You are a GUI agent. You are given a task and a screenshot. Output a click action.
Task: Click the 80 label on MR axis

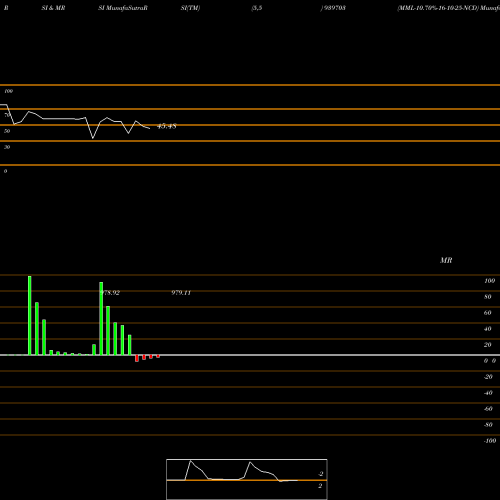(488, 297)
